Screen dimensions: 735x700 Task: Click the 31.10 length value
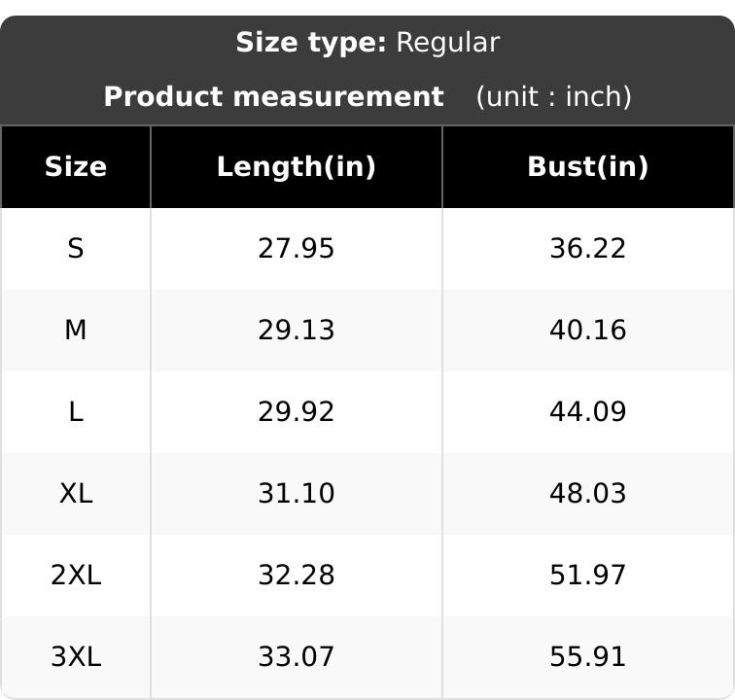297,493
